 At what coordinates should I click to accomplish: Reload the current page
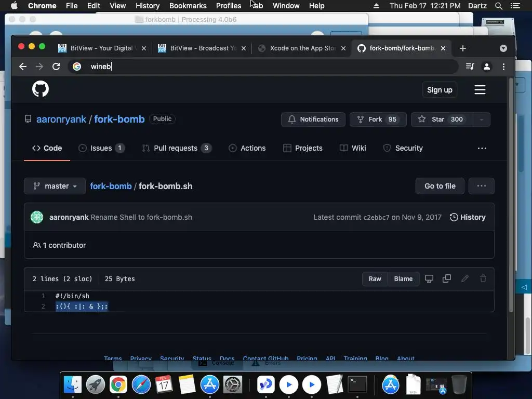[56, 66]
